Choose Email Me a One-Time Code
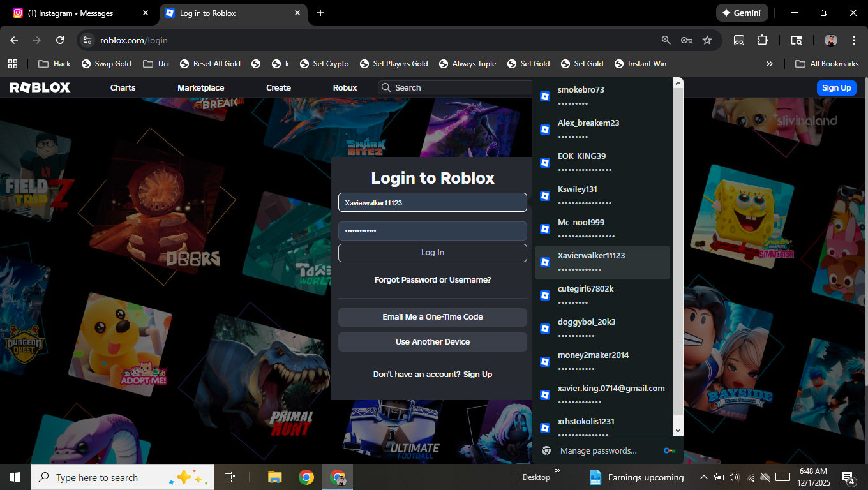The height and width of the screenshot is (490, 868). 433,317
